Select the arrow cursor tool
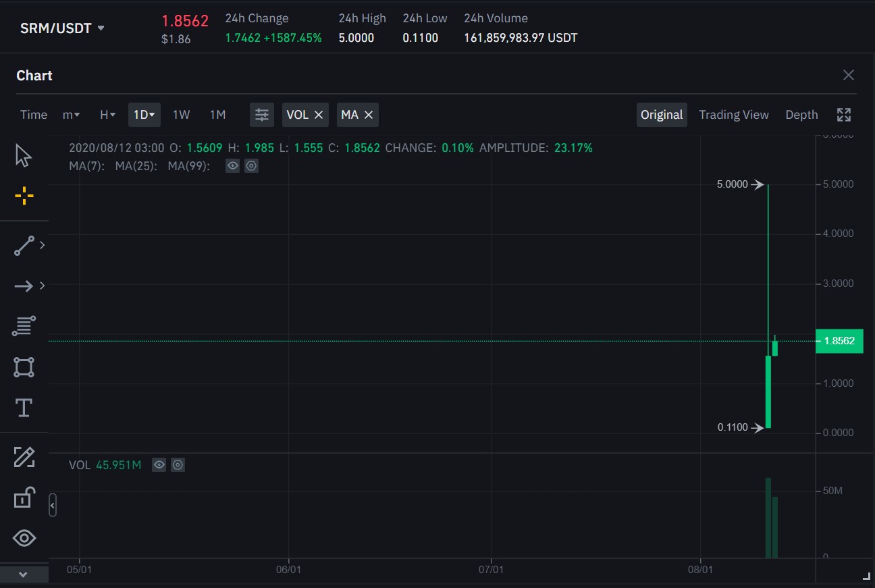Screen dimensions: 875x588 pos(24,155)
